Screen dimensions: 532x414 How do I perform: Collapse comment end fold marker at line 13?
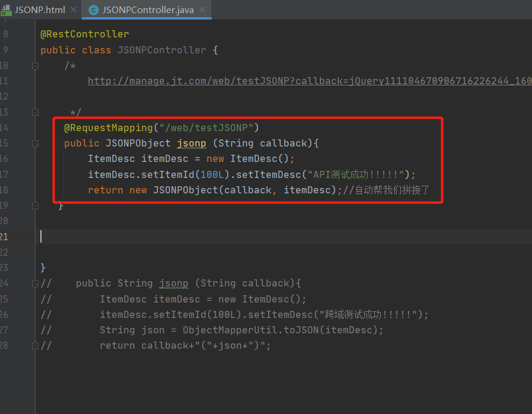click(x=35, y=112)
